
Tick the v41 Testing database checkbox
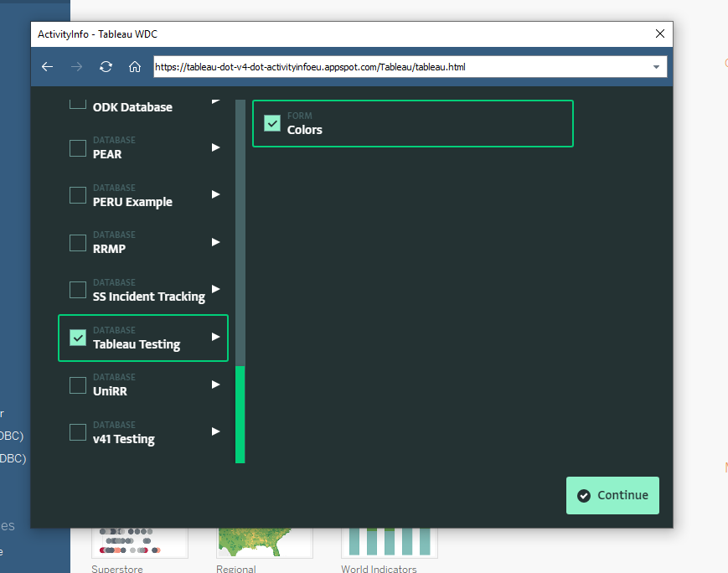pos(78,432)
